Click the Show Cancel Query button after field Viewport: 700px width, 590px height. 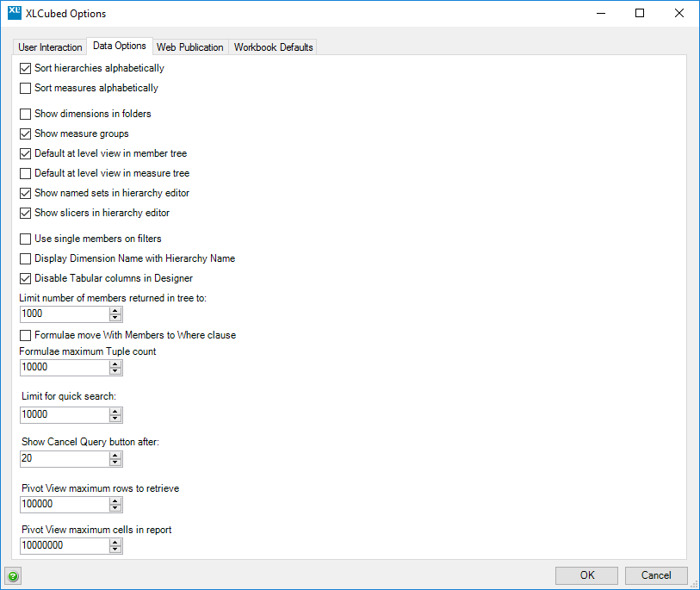pyautogui.click(x=65, y=459)
